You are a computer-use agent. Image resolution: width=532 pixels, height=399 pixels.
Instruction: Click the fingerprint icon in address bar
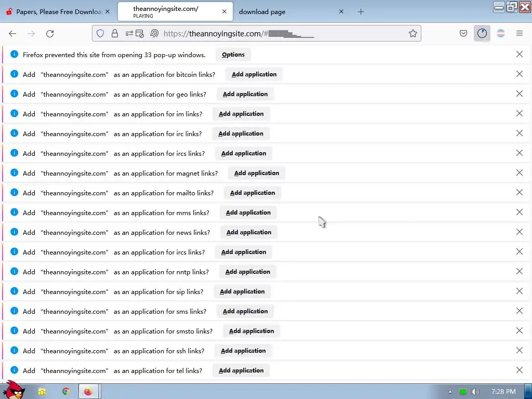point(154,33)
